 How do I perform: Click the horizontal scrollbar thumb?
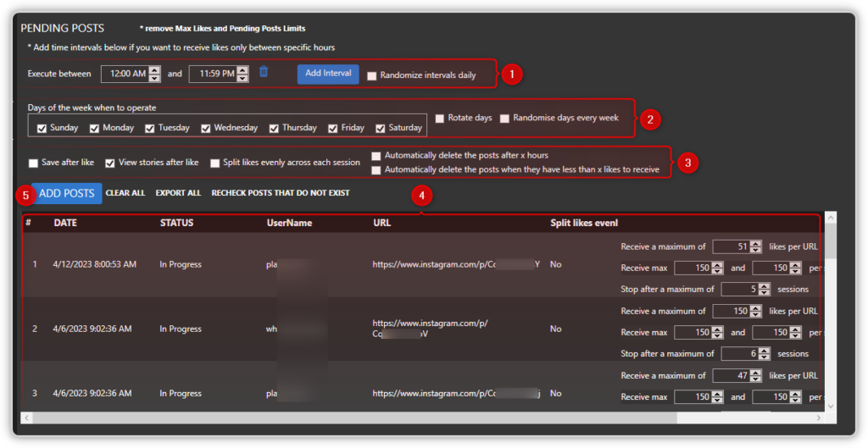tap(354, 418)
